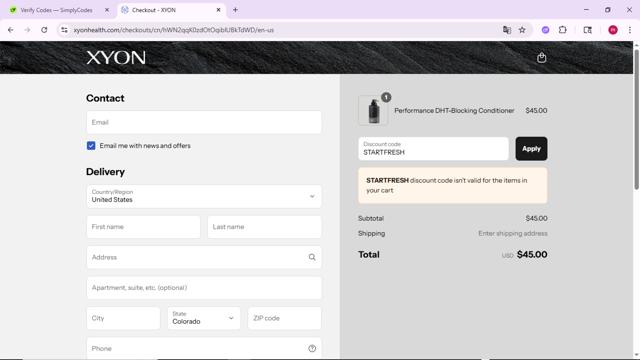Click the Subtotal label
640x360 pixels.
click(371, 218)
